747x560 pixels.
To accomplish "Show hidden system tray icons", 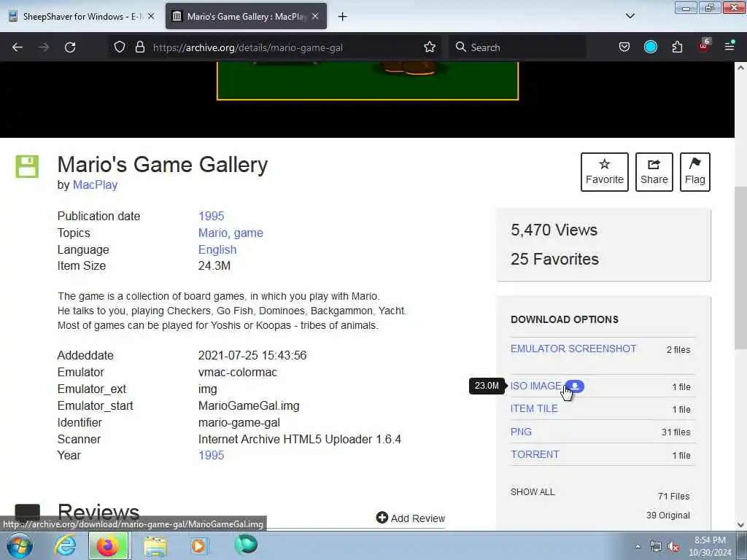I will point(638,547).
